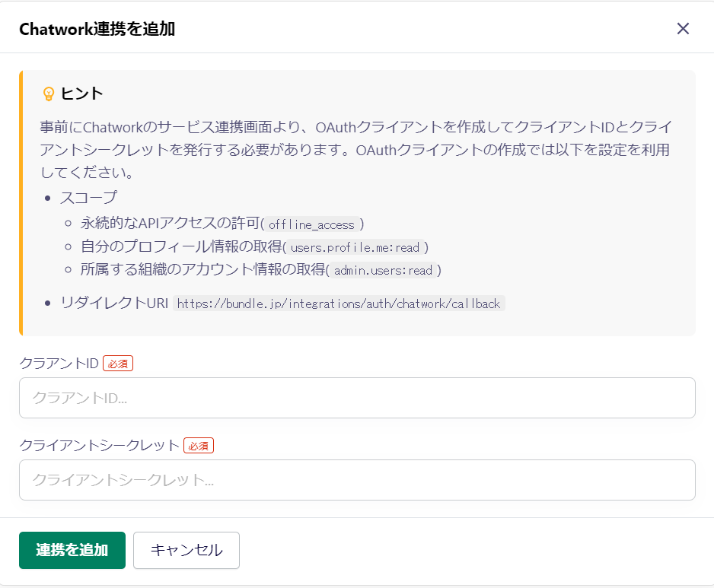This screenshot has height=588, width=714.
Task: Select the offline_access scope code
Action: 311,224
